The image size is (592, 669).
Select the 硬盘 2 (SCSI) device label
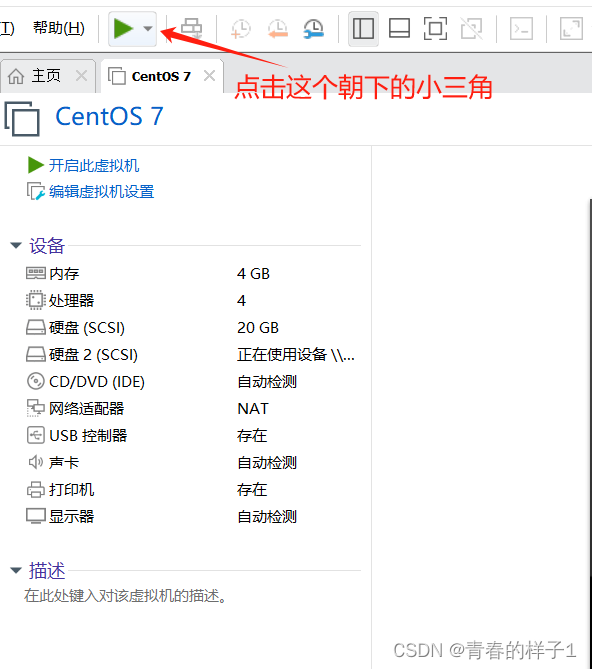(93, 355)
